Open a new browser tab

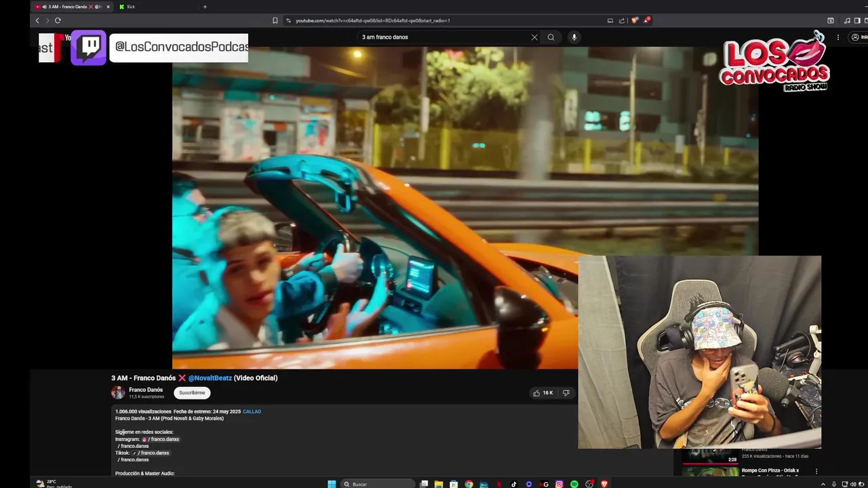[x=205, y=7]
